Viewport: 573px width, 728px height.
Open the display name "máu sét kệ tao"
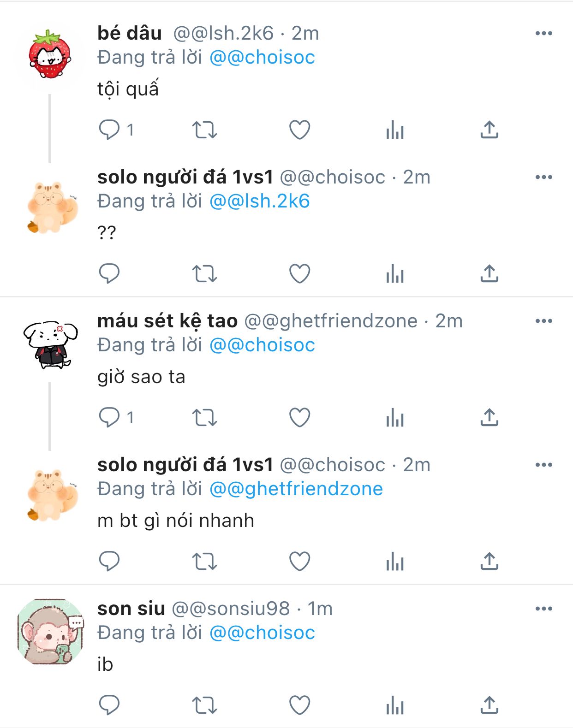pyautogui.click(x=167, y=321)
